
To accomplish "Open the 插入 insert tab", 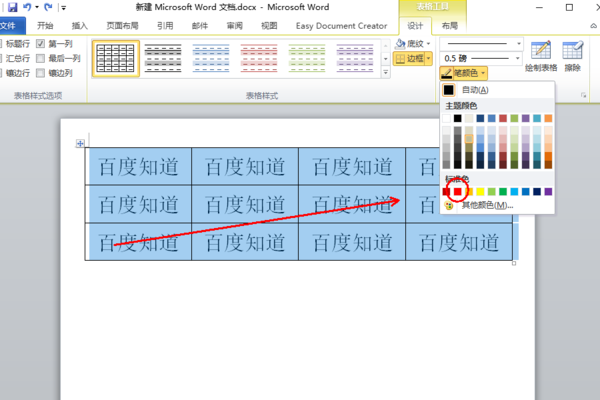I will pyautogui.click(x=80, y=26).
